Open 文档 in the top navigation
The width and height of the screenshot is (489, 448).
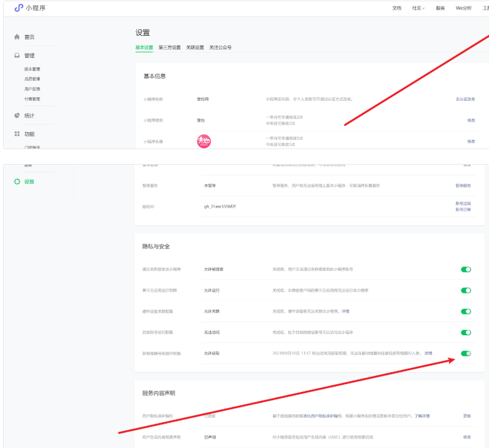(396, 8)
